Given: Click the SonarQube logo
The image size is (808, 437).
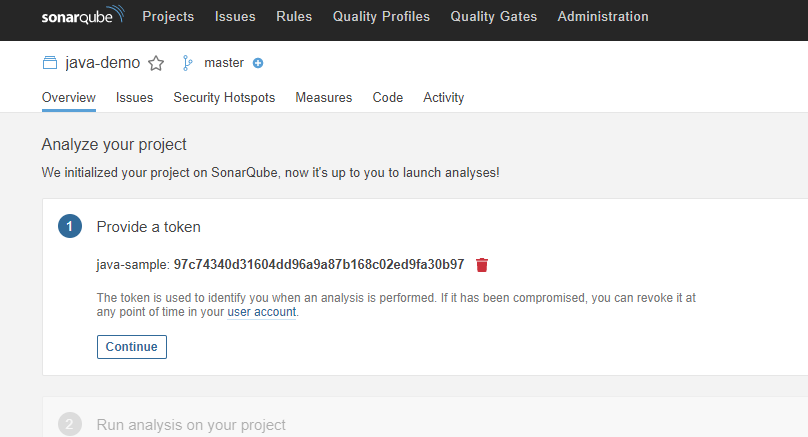Looking at the screenshot, I should (84, 17).
